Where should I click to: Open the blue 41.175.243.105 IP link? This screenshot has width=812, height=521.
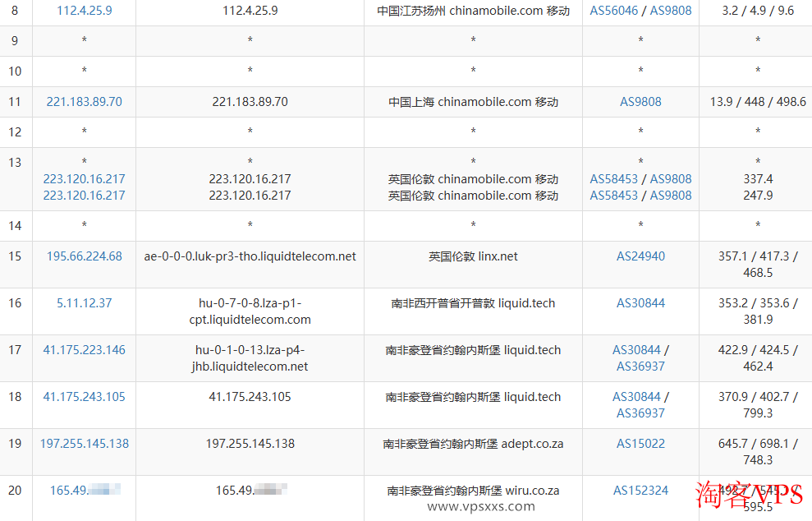click(x=84, y=397)
